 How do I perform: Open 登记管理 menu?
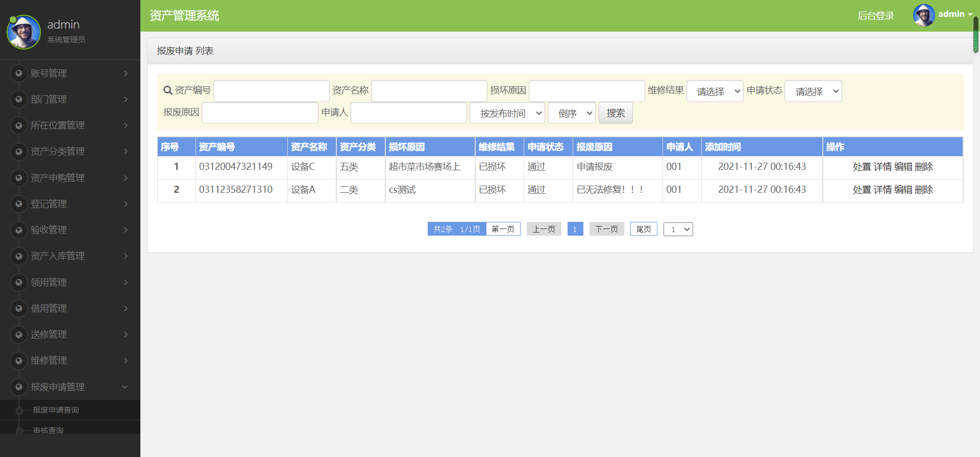click(70, 204)
